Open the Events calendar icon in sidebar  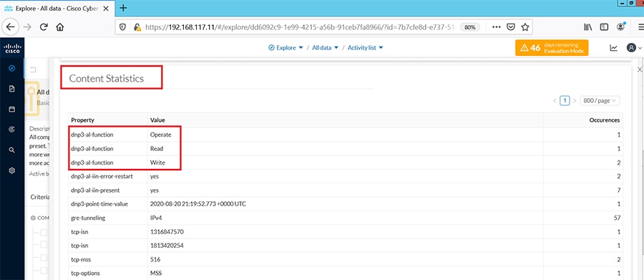(12, 109)
